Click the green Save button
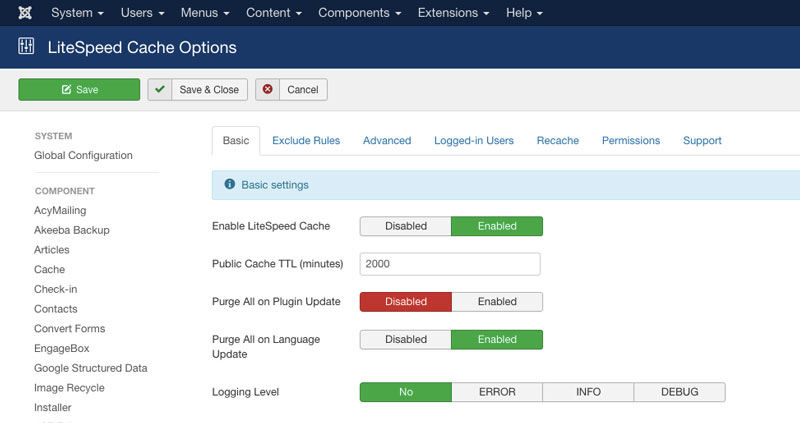The image size is (800, 423). click(79, 89)
